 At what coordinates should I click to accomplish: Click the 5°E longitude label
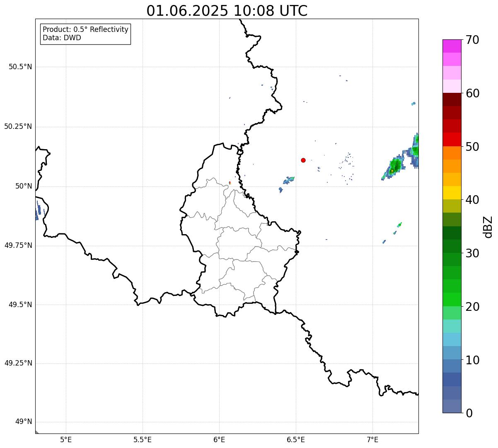(x=66, y=440)
